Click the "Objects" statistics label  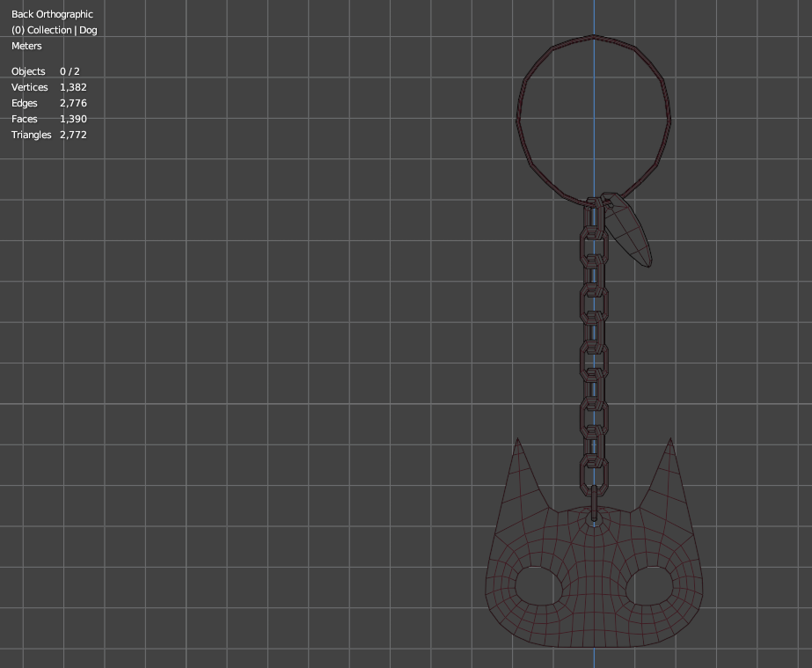click(28, 71)
